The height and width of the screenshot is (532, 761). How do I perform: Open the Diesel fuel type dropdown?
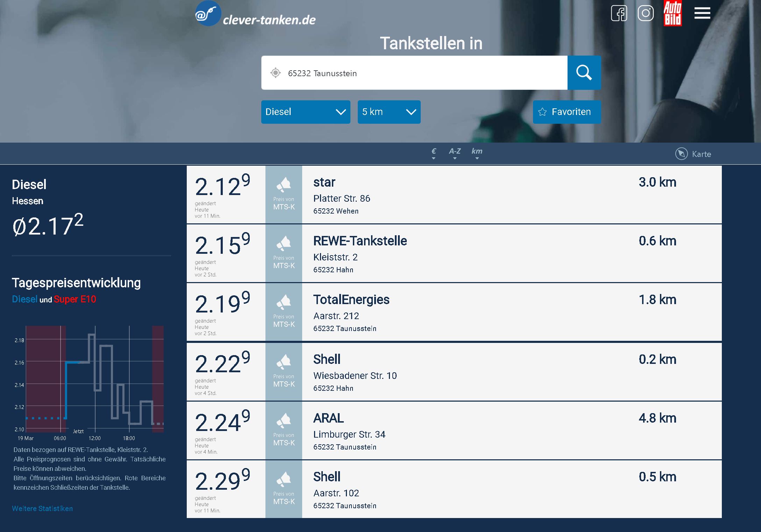click(306, 112)
